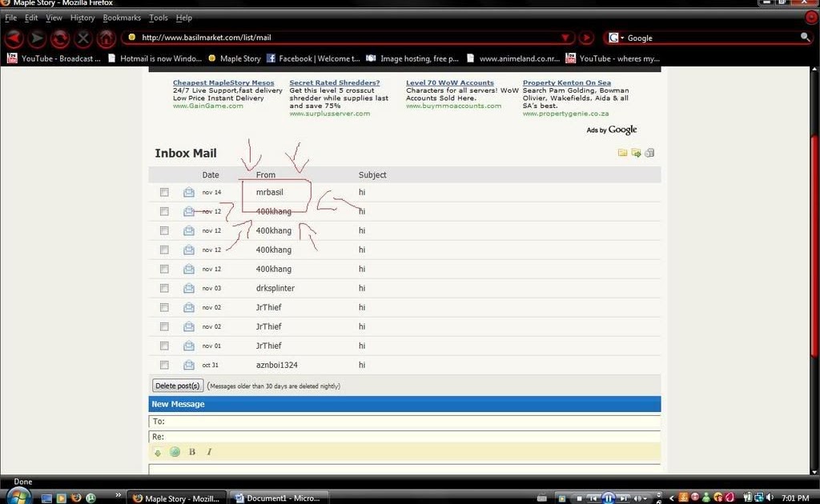Open the envelope icon for the mrbasil message
This screenshot has height=504, width=820.
tap(189, 192)
